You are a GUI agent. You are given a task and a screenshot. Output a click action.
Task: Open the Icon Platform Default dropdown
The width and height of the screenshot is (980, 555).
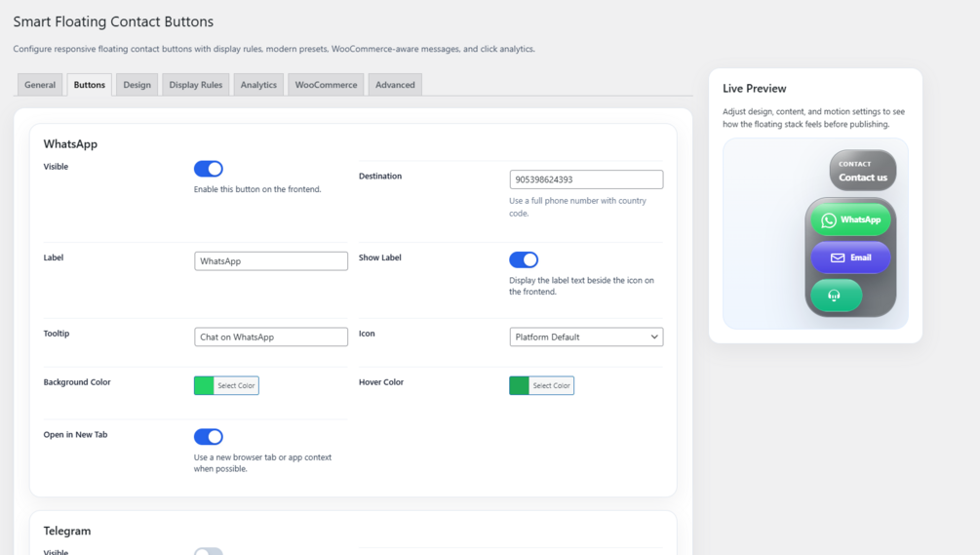pos(586,337)
